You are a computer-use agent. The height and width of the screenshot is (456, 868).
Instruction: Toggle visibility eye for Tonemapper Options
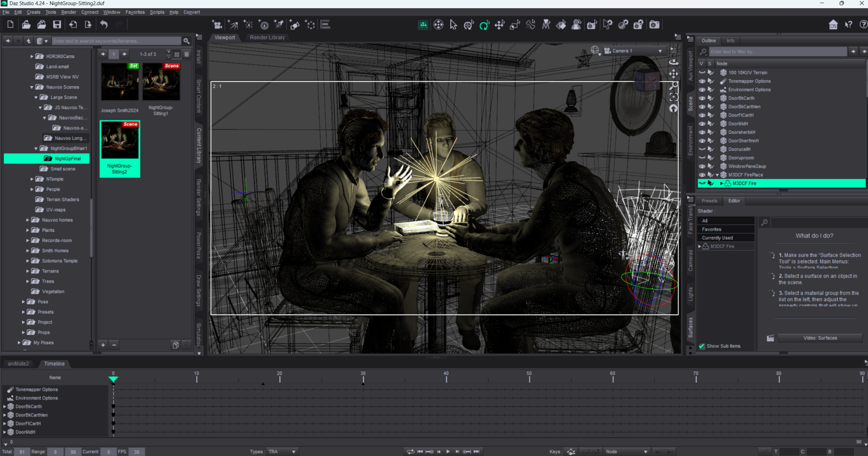[x=702, y=81]
